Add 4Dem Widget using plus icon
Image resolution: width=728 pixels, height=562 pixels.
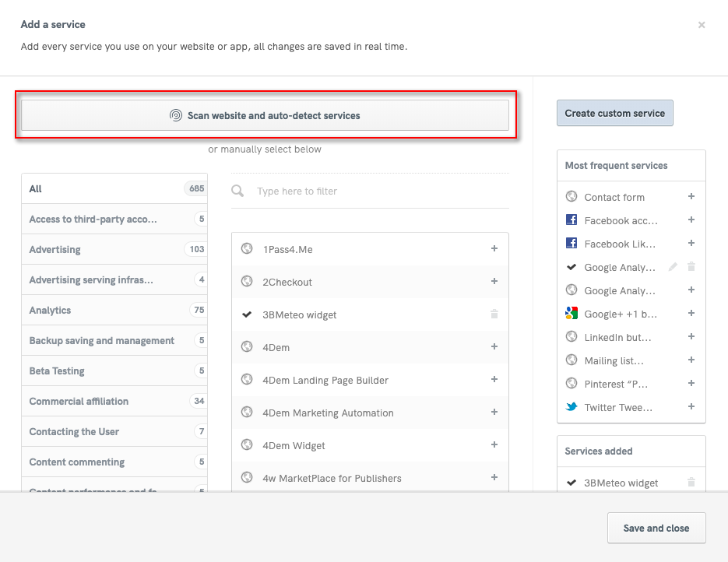(494, 444)
